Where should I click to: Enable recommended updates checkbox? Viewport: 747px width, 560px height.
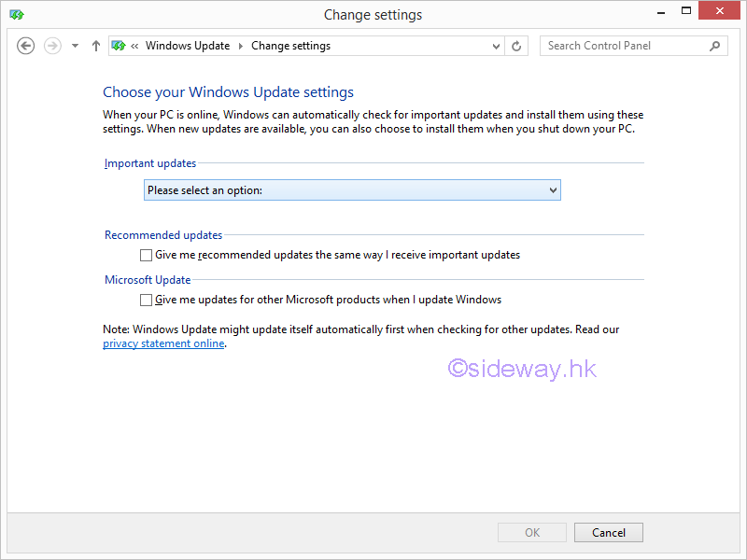146,255
